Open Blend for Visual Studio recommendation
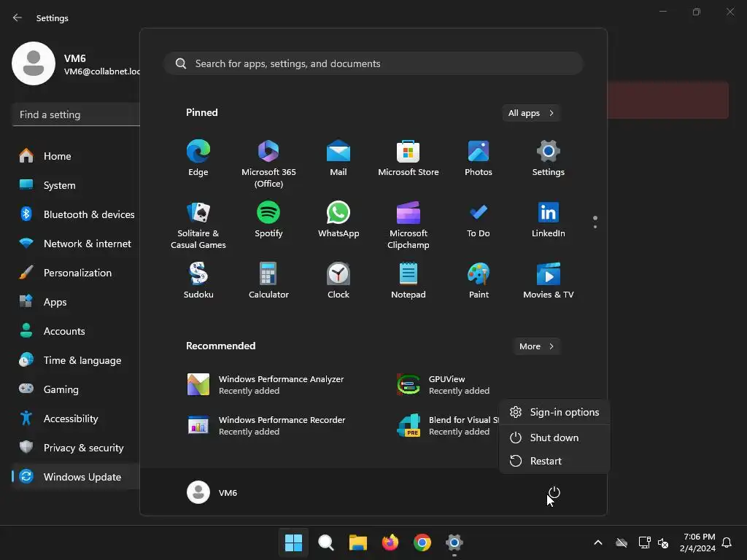 448,425
